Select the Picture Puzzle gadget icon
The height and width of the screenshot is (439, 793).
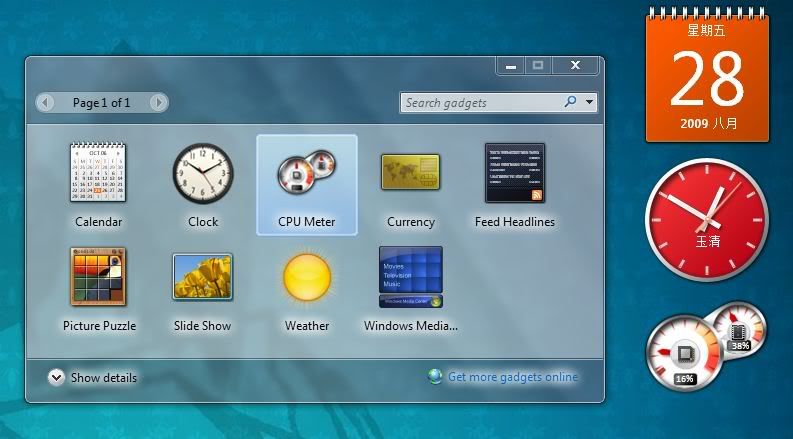pyautogui.click(x=98, y=277)
